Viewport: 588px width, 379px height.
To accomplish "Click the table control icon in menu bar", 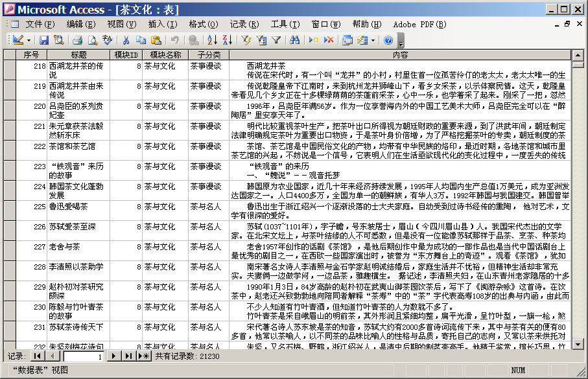I will 15,25.
